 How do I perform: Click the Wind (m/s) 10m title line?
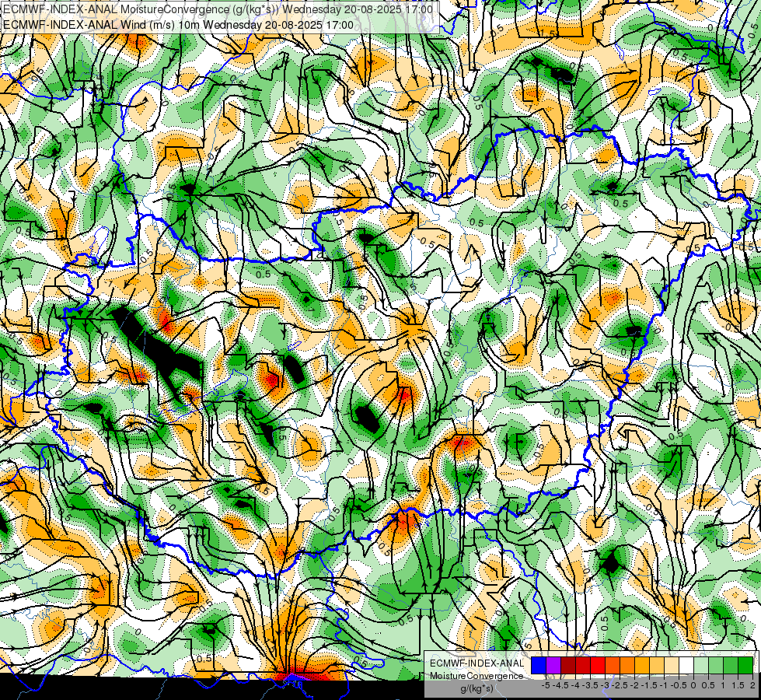coord(178,25)
